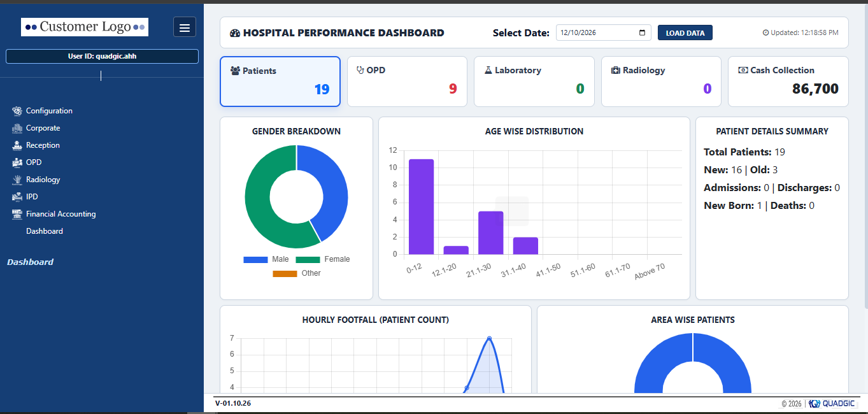Click the Patients count value 19

point(322,89)
